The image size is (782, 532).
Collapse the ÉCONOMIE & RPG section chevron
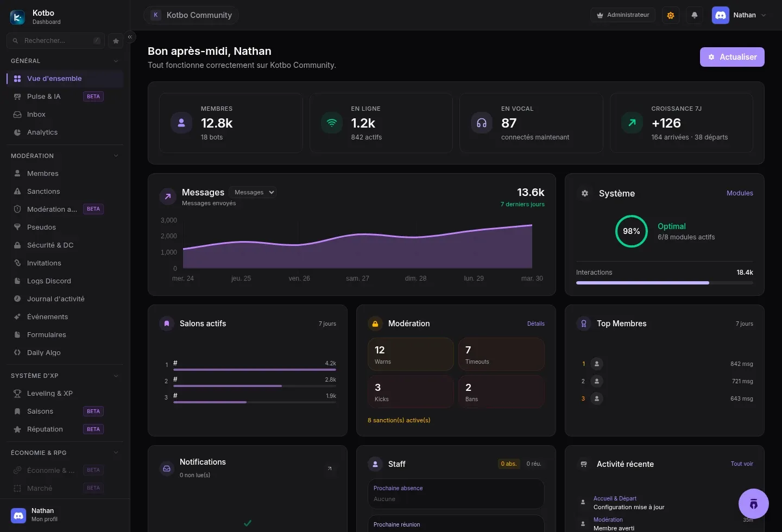[x=116, y=453]
